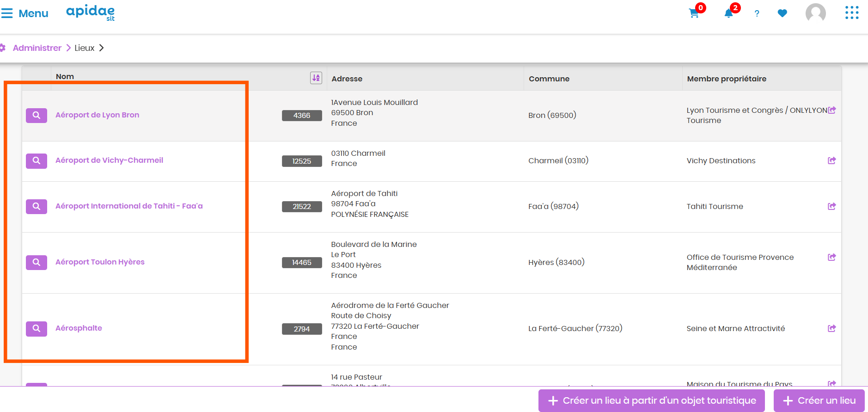Click the Administrer breadcrumb link
Screen dimensions: 868x412
click(x=37, y=48)
